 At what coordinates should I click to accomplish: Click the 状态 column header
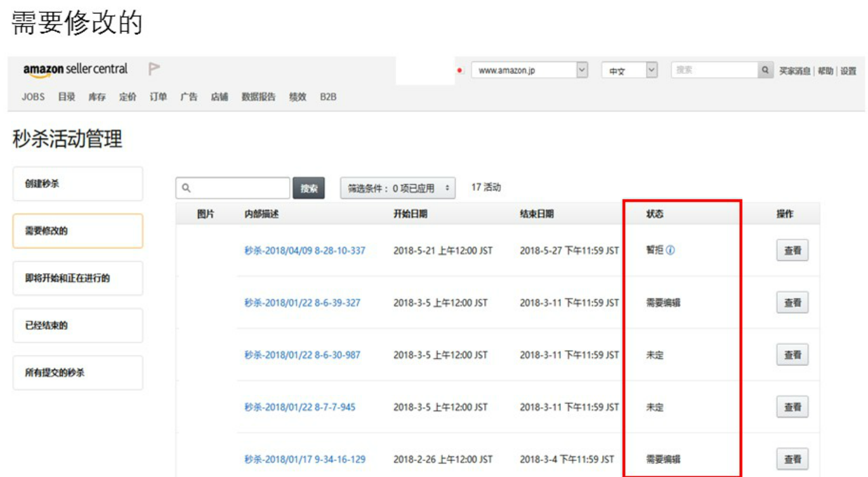[x=655, y=214]
